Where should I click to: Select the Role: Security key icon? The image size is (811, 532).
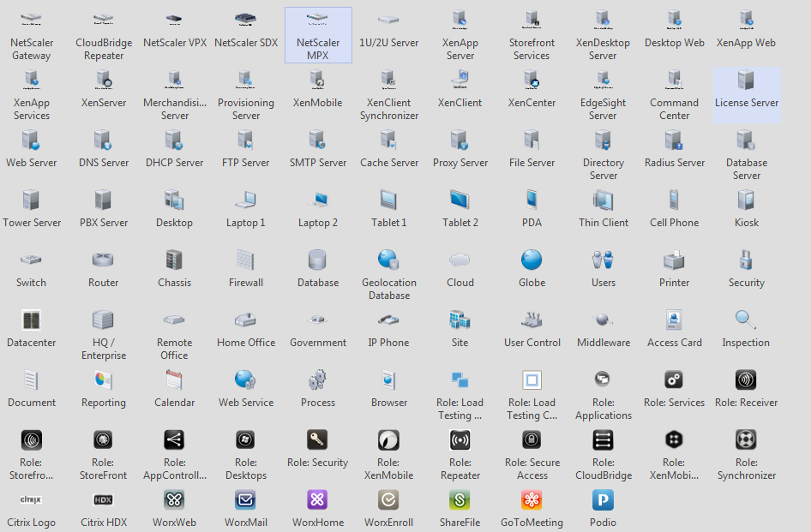(318, 439)
